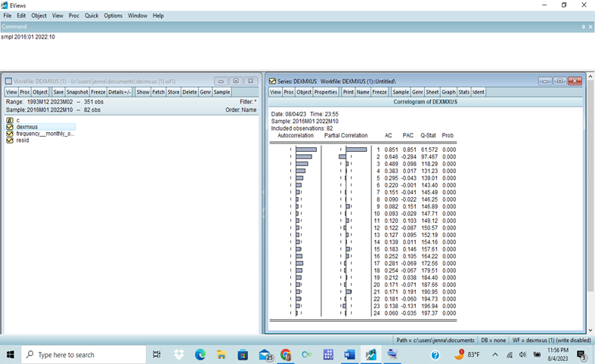Click Print in series window toolbar
This screenshot has width=595, height=364.
[349, 92]
